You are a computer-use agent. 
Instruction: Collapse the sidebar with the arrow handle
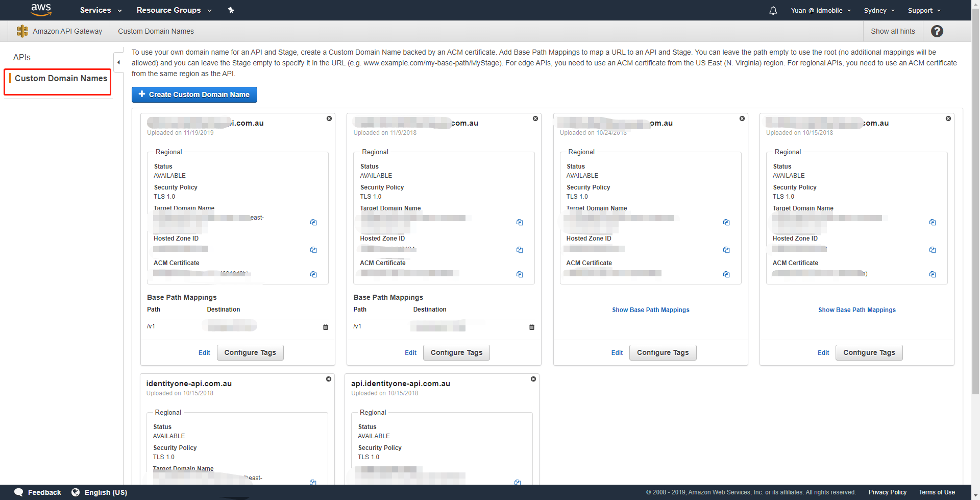coord(118,62)
